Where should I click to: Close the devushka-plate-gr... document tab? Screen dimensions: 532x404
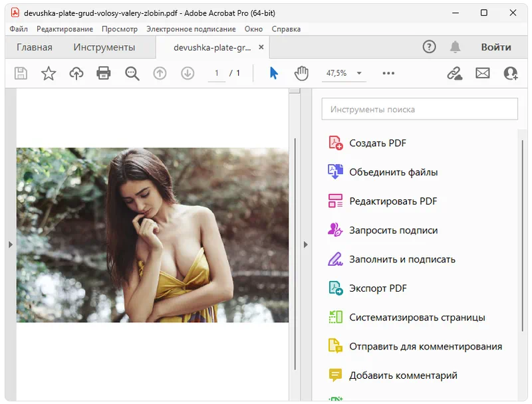[x=261, y=47]
